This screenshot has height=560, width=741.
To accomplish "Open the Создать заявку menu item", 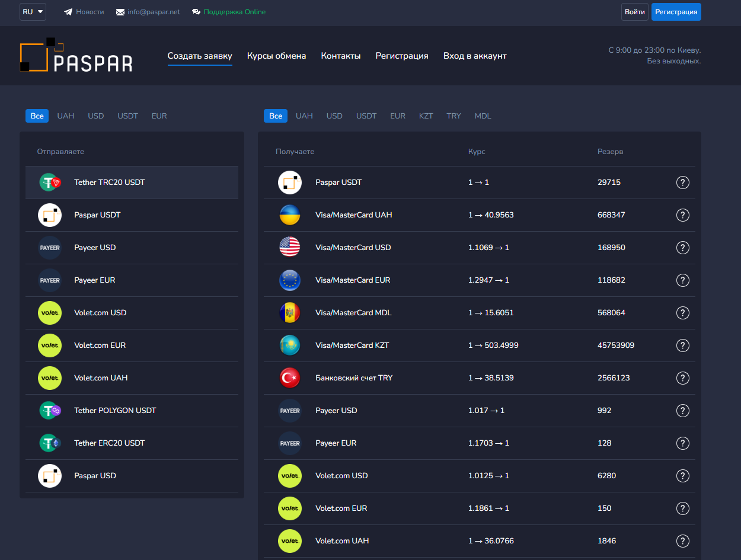I will [200, 56].
